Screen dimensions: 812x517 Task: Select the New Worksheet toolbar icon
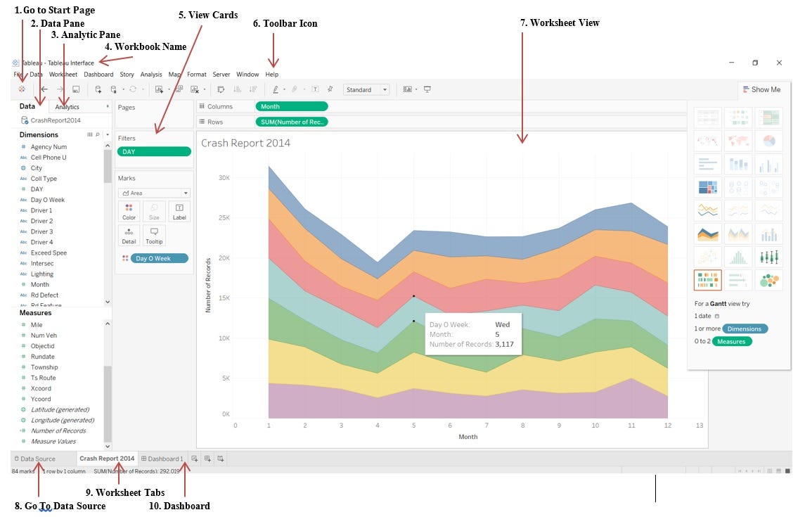coord(158,89)
